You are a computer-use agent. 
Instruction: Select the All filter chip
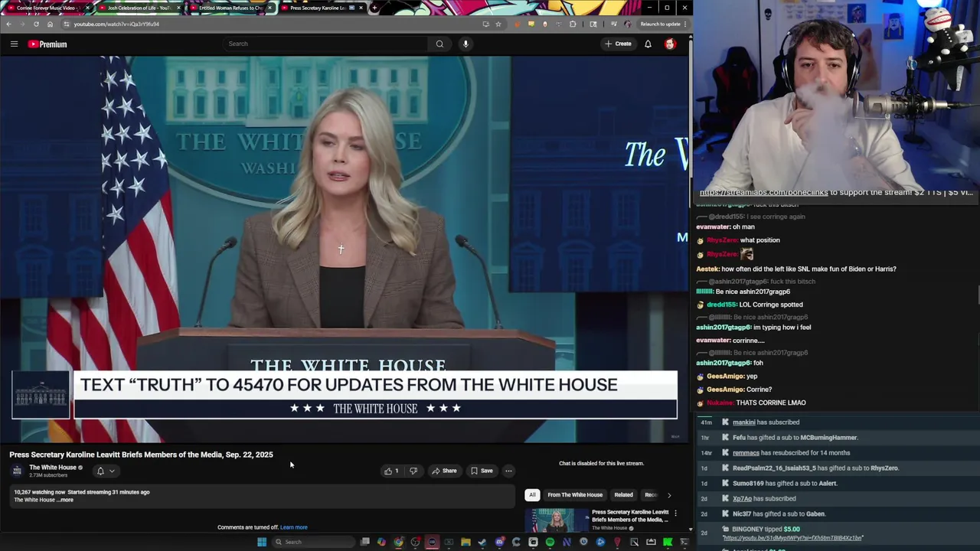pyautogui.click(x=532, y=494)
